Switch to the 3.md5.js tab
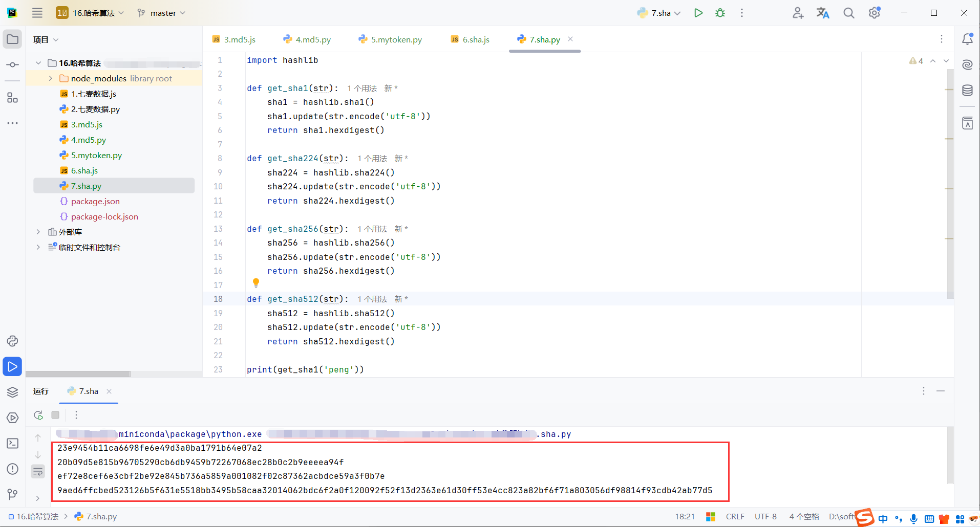The height and width of the screenshot is (527, 980). pyautogui.click(x=234, y=39)
